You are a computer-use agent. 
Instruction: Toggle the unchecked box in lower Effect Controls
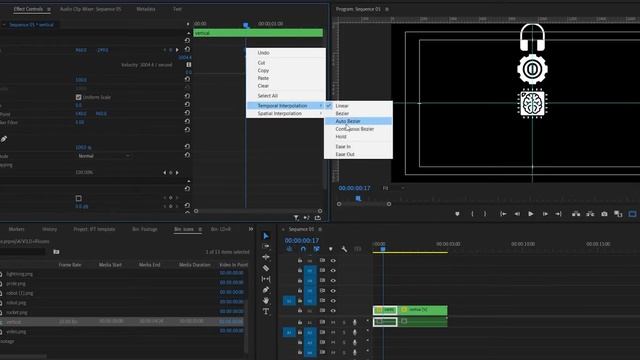click(x=78, y=198)
